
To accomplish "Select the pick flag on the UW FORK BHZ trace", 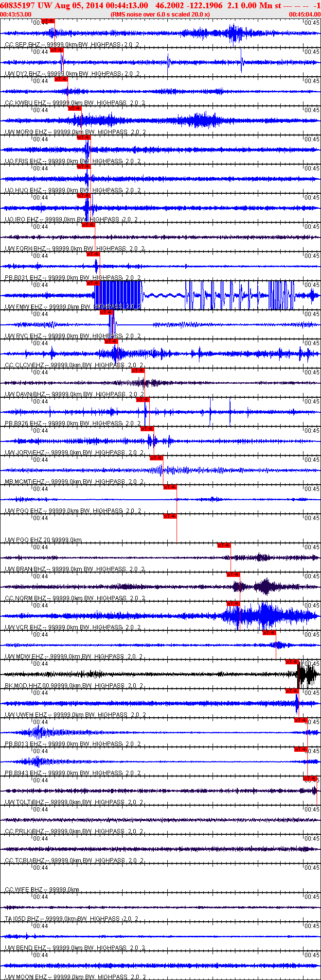I will click(89, 225).
